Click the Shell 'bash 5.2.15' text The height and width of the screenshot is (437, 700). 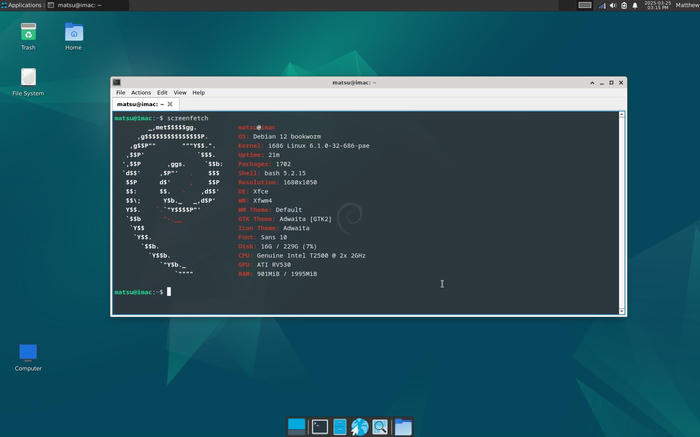pyautogui.click(x=285, y=173)
